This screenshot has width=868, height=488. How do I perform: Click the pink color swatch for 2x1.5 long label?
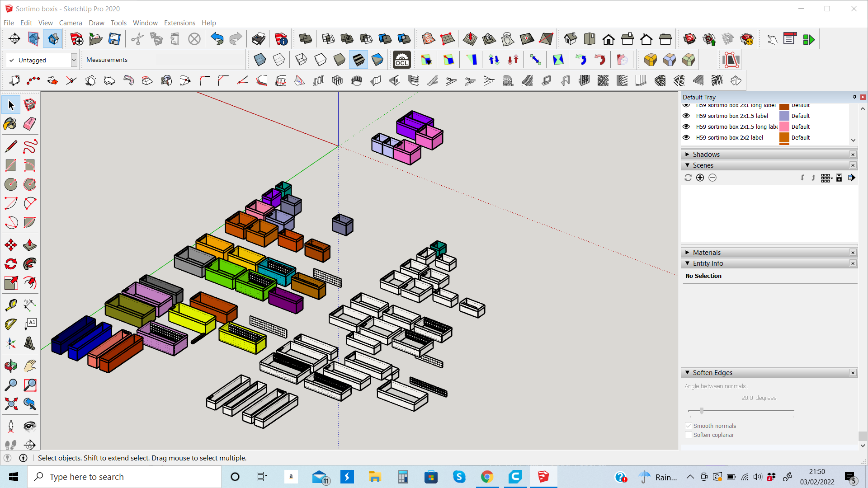784,127
